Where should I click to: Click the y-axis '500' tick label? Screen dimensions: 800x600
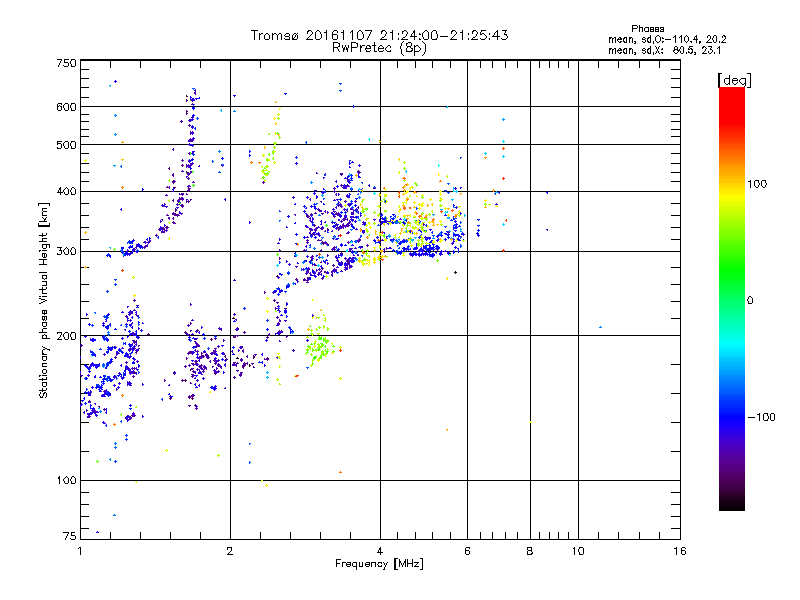tap(66, 145)
